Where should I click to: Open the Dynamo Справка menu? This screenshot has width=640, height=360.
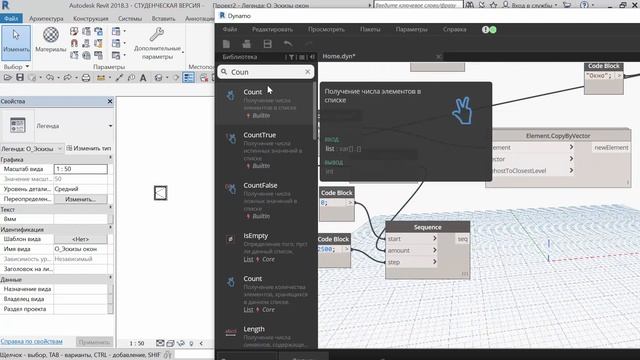(454, 29)
